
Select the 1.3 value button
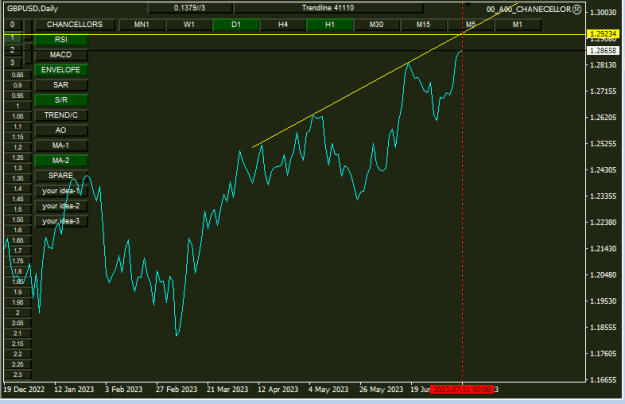click(x=18, y=168)
